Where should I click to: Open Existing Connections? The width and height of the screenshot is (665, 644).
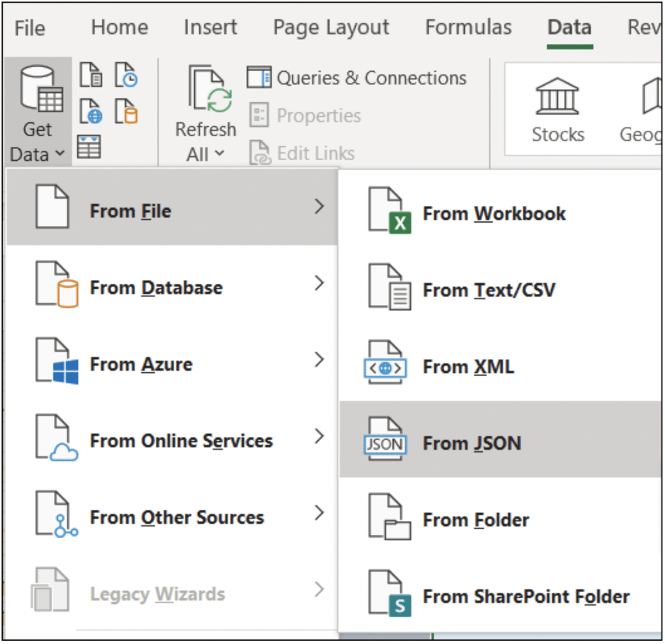point(126,111)
